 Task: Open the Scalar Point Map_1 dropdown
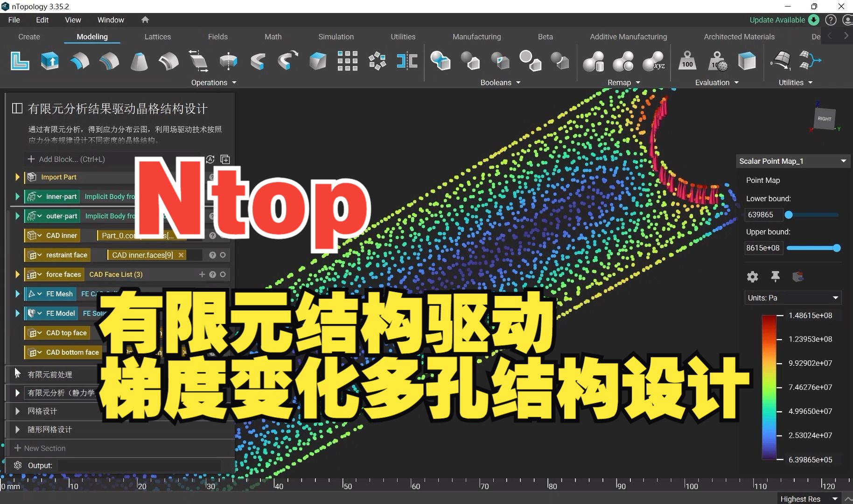[x=793, y=161]
